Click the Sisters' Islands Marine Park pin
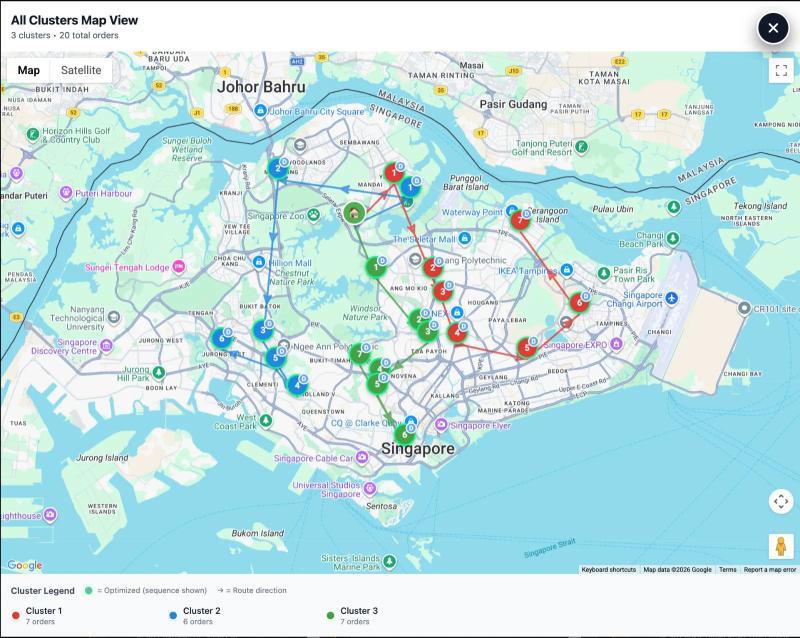This screenshot has width=800, height=638. [x=389, y=561]
